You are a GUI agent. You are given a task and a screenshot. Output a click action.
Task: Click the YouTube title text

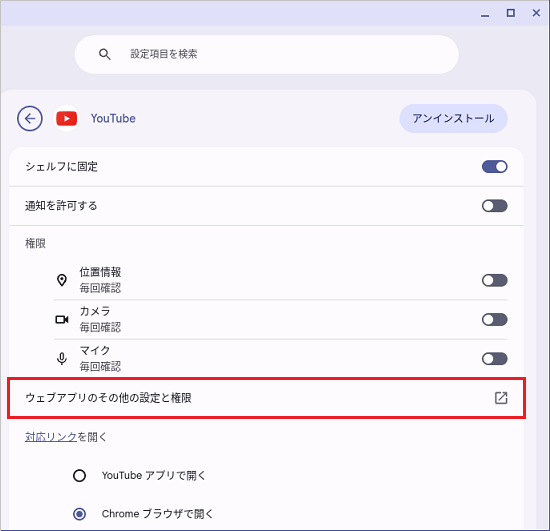[113, 119]
